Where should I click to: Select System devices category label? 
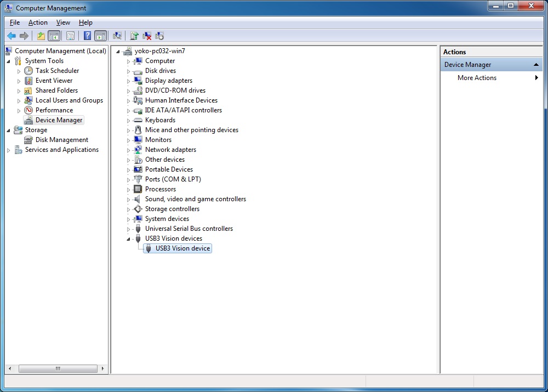point(167,219)
